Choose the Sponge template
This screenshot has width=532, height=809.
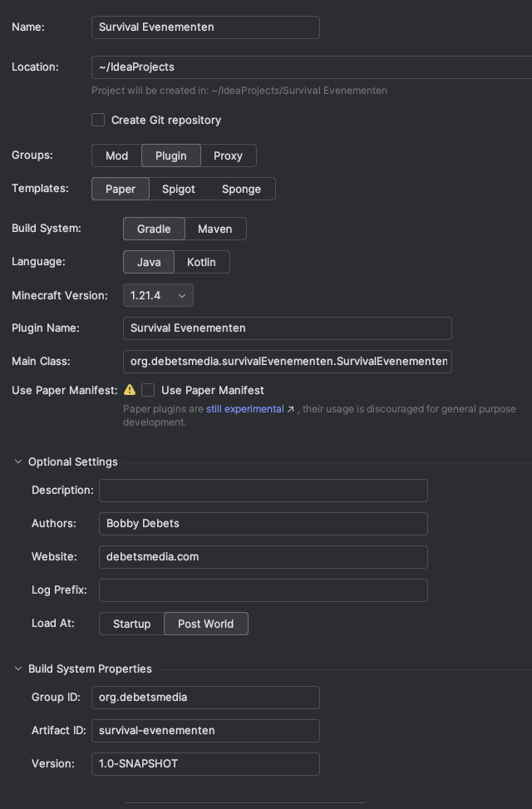tap(241, 189)
